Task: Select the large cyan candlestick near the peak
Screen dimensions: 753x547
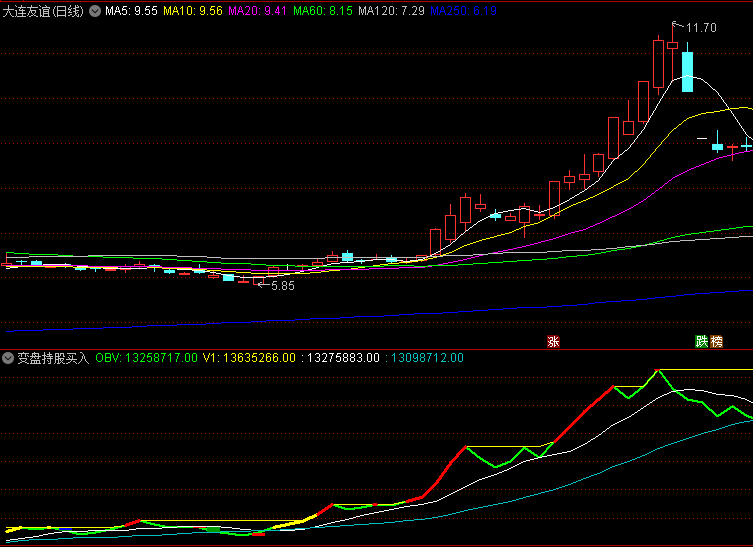Action: pyautogui.click(x=687, y=71)
